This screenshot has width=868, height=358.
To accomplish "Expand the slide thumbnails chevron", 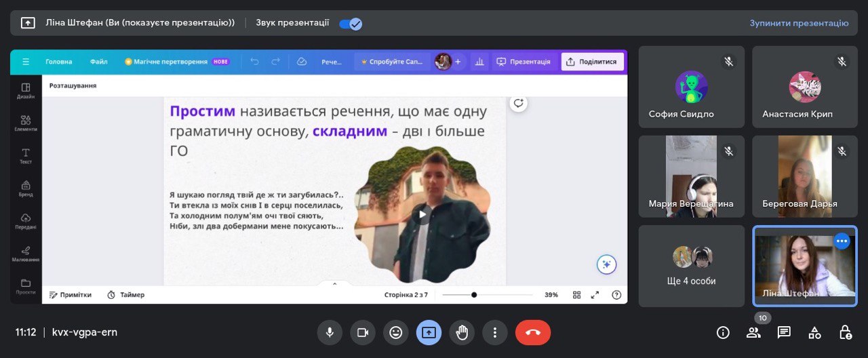I will coord(334,284).
